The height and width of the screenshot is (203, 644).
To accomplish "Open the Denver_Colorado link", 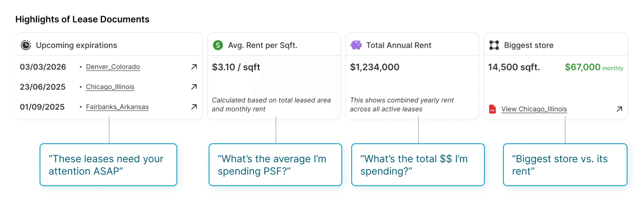I will coord(113,67).
